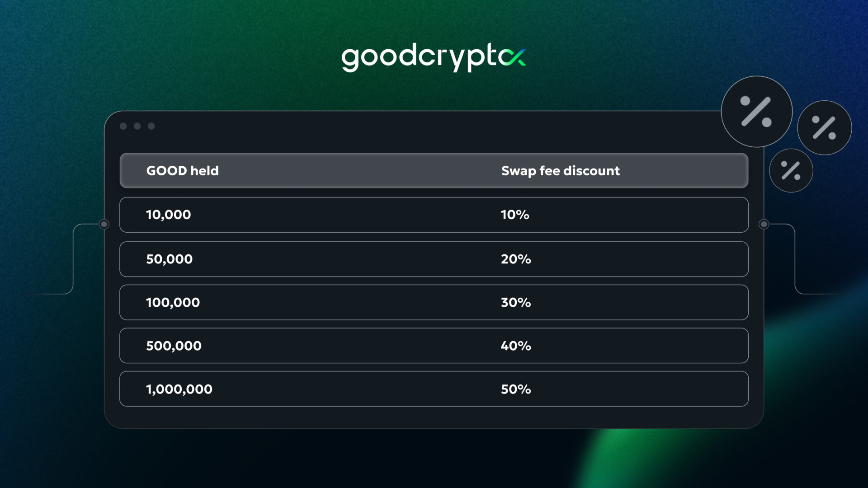The width and height of the screenshot is (868, 488).
Task: Click the goodcrypto logo
Action: [434, 58]
